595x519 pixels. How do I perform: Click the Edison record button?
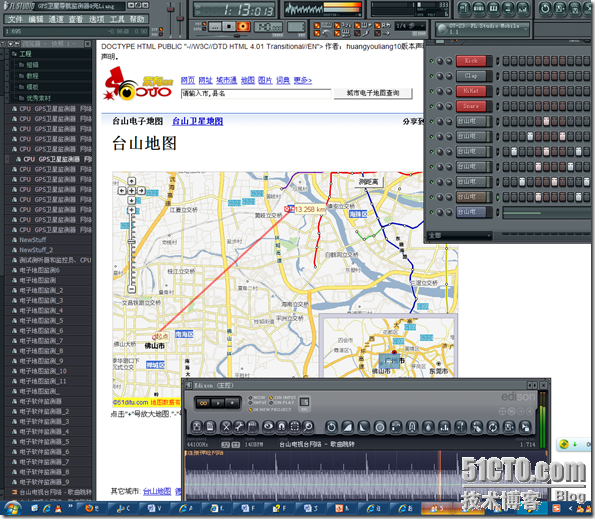pyautogui.click(x=232, y=403)
